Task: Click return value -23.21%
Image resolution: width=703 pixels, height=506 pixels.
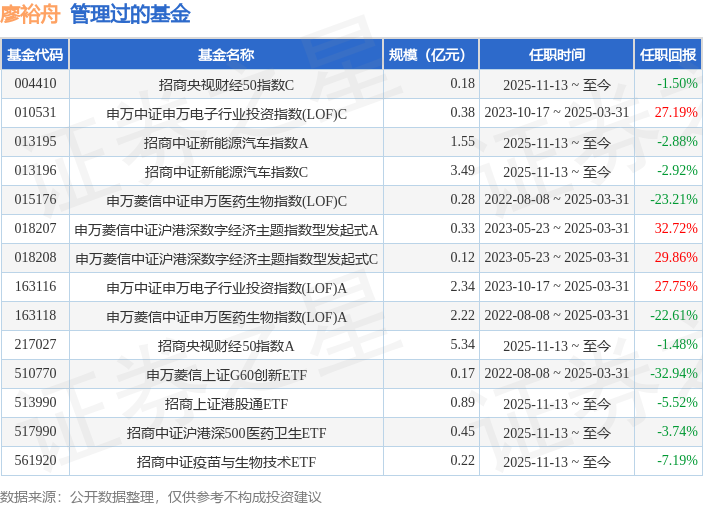Action: point(674,199)
